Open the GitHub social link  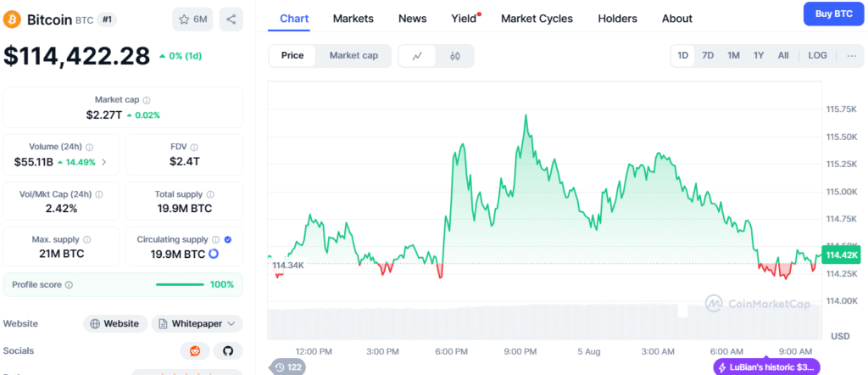(x=227, y=350)
